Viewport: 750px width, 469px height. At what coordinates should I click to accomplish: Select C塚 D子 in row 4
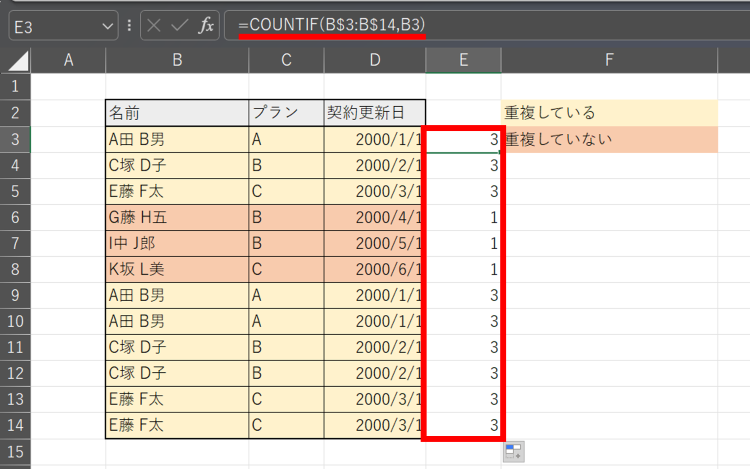click(x=177, y=165)
